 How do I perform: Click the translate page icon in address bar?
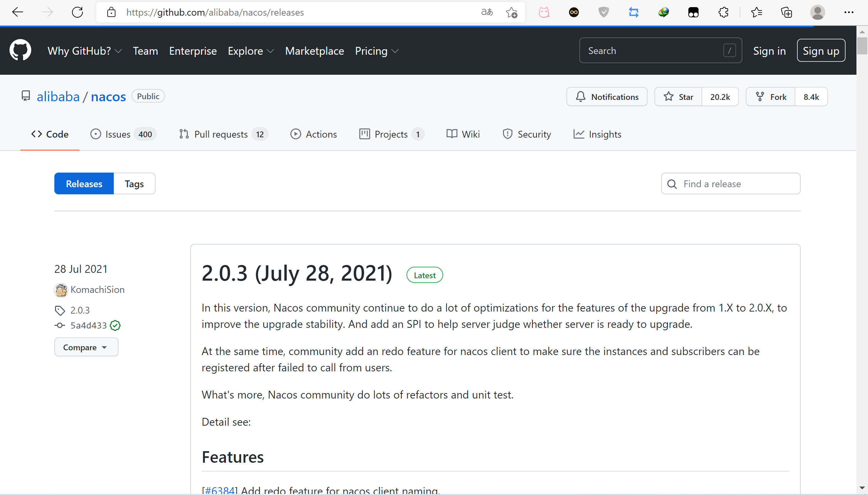[x=487, y=13]
